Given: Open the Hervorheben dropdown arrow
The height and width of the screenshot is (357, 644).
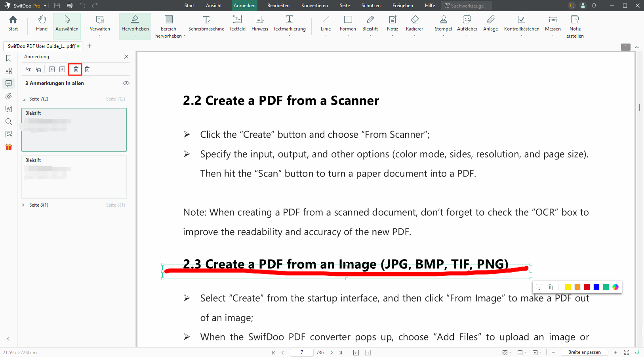Looking at the screenshot, I should point(135,36).
